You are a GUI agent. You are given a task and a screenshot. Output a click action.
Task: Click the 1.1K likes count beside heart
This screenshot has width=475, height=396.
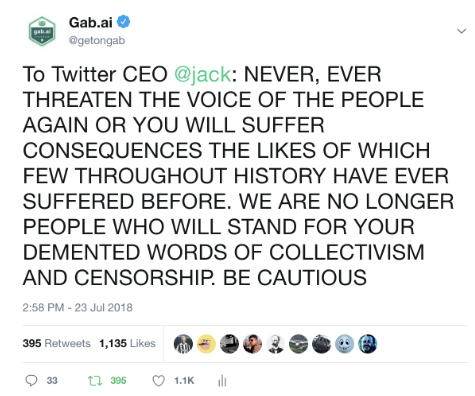tap(184, 381)
